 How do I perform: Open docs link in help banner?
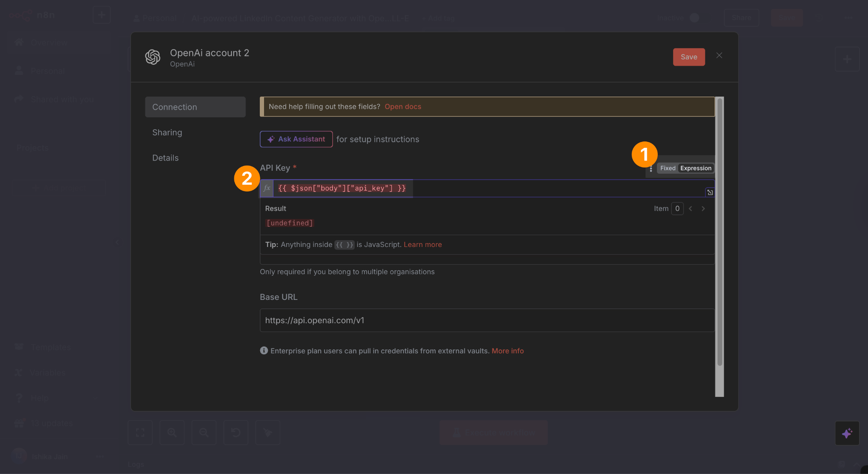tap(403, 106)
